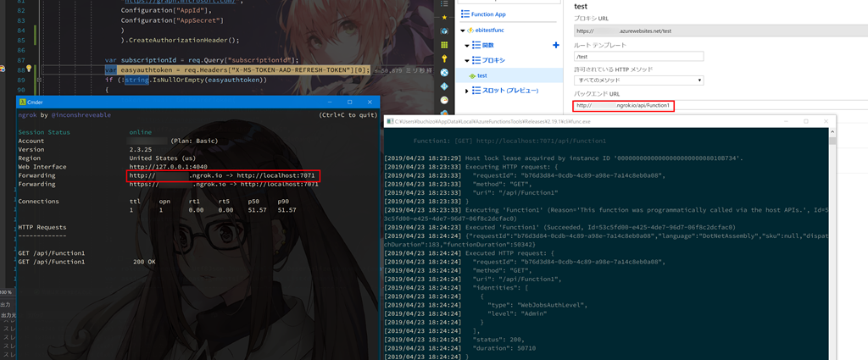Click the func.exe console window icon
The width and height of the screenshot is (868, 360).
point(390,121)
